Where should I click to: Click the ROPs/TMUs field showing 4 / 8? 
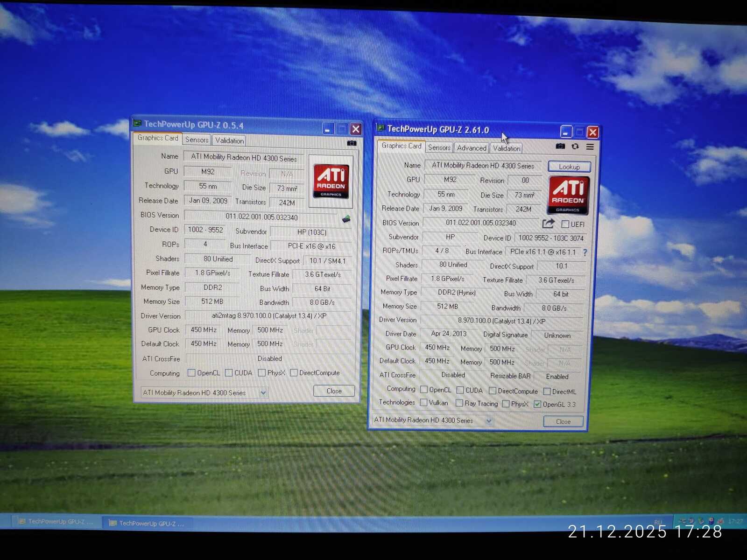tap(442, 251)
